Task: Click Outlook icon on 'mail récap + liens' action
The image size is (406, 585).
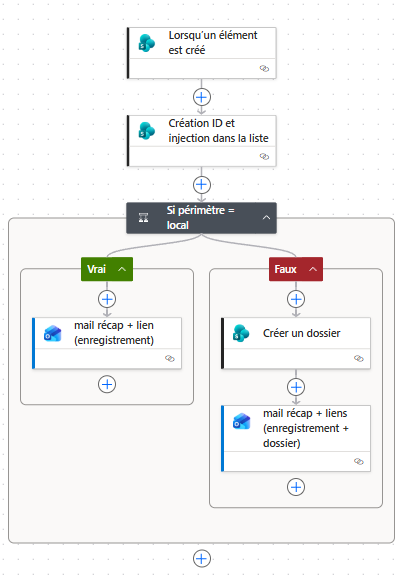Action: [x=241, y=421]
